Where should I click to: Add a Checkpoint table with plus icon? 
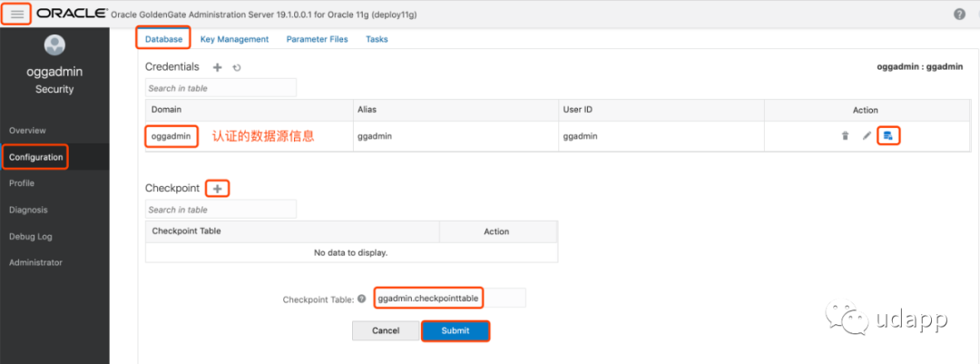click(217, 188)
